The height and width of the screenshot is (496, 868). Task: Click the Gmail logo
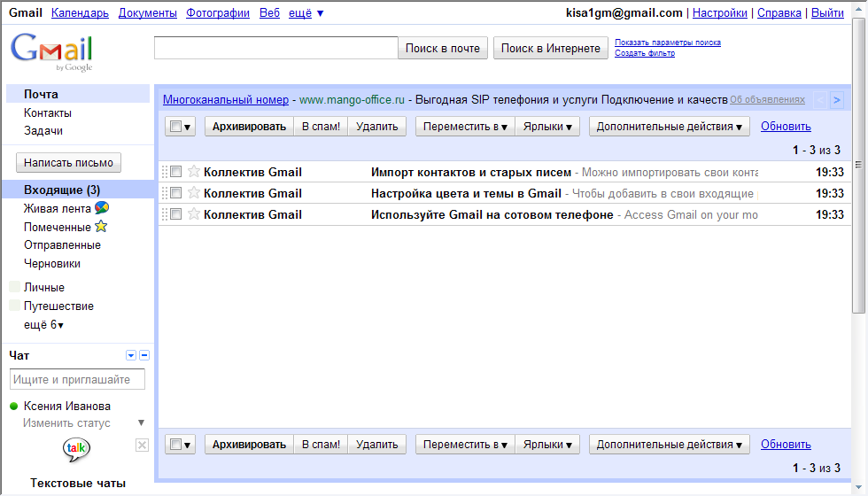click(x=51, y=52)
